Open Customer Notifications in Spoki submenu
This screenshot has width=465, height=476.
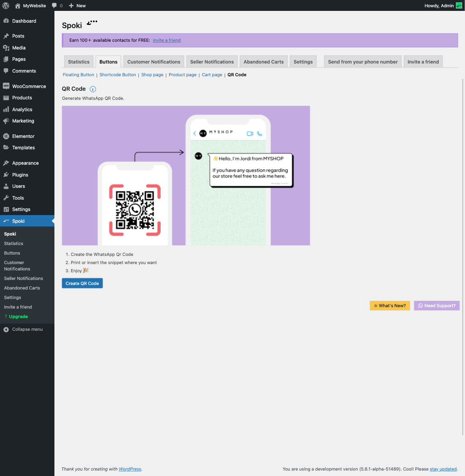[17, 265]
